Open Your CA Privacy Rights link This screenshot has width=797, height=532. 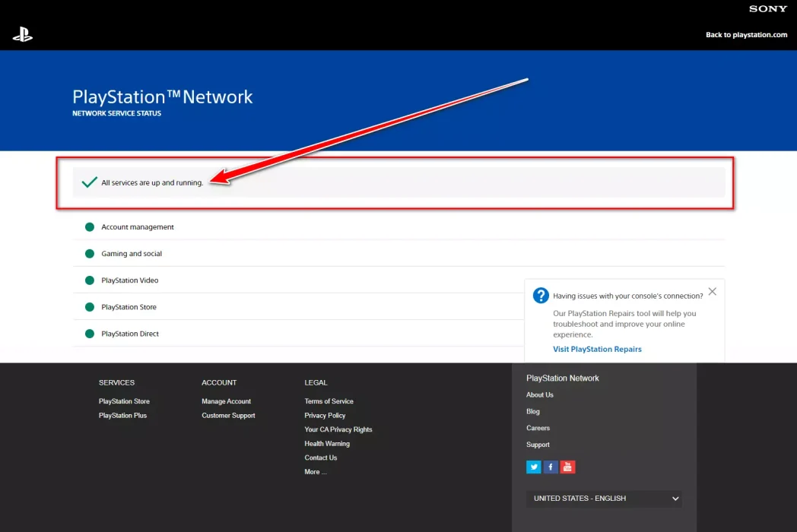[338, 429]
